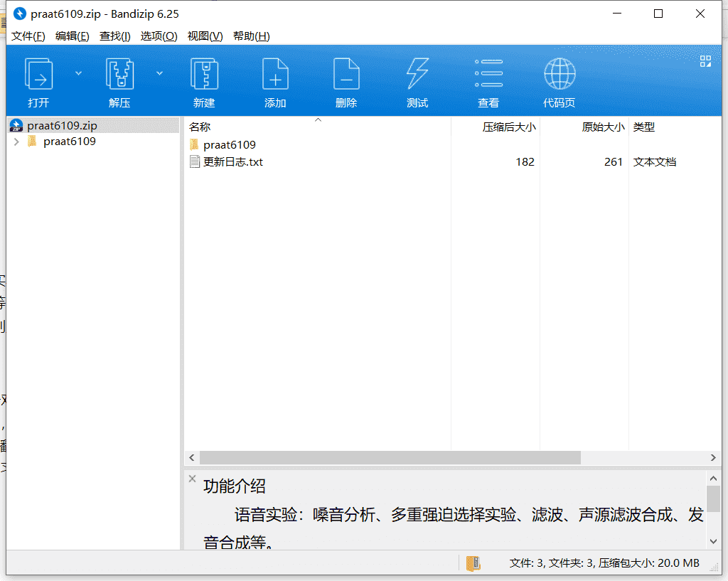This screenshot has height=581, width=728.
Task: Click the grid layout icon at toolbar right
Action: pos(705,61)
